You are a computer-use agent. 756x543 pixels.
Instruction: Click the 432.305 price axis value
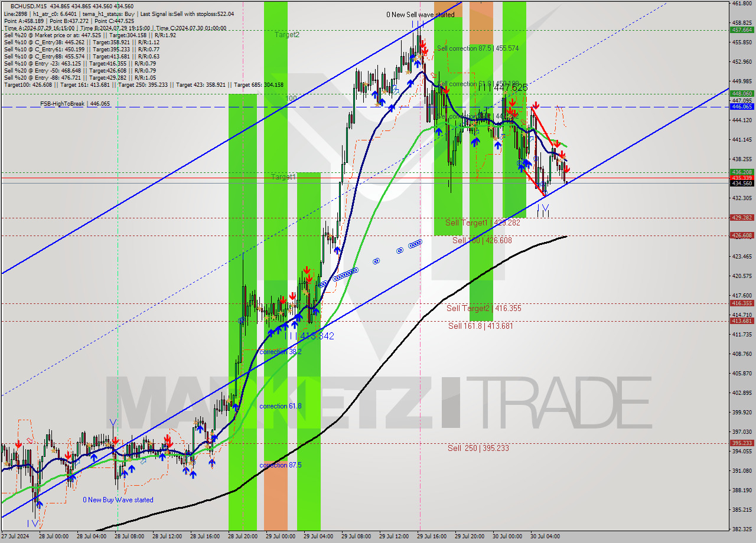(742, 198)
